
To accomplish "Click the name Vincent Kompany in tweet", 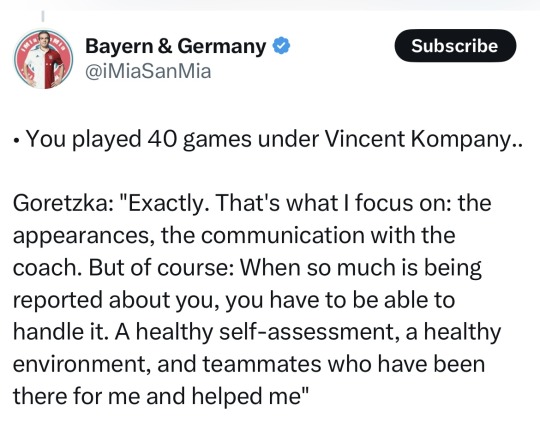I will [424, 139].
